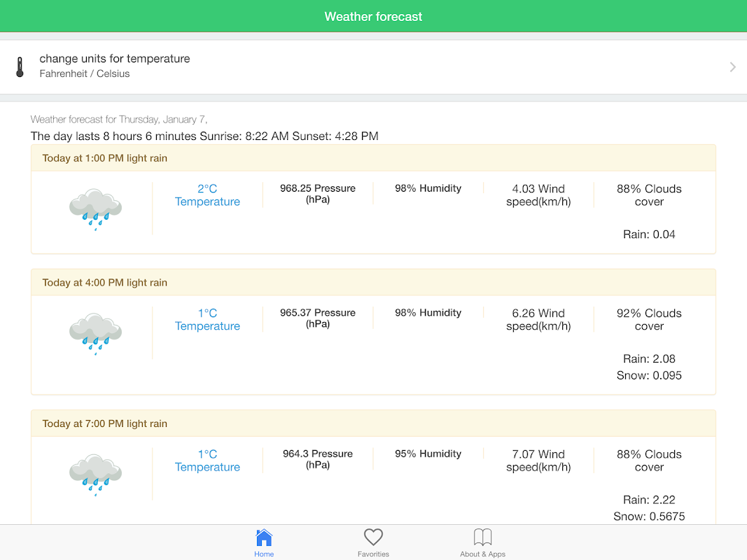Click the thermometer icon

[20, 67]
